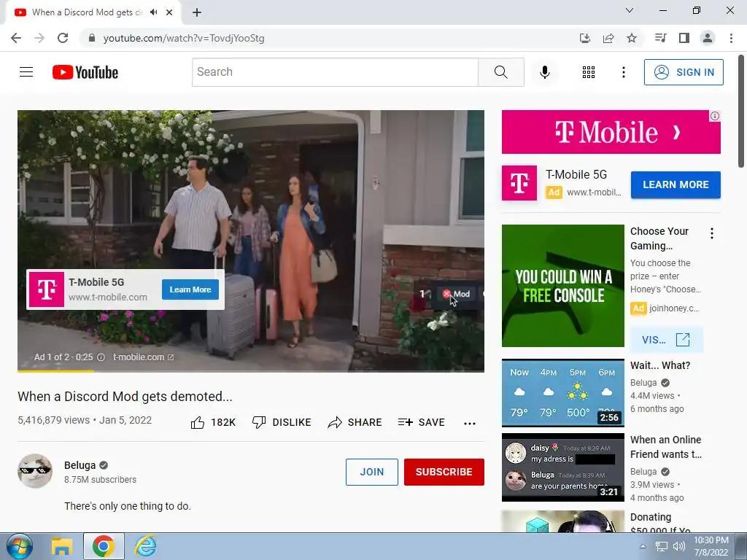Open Chrome three-dot menu

[x=731, y=38]
